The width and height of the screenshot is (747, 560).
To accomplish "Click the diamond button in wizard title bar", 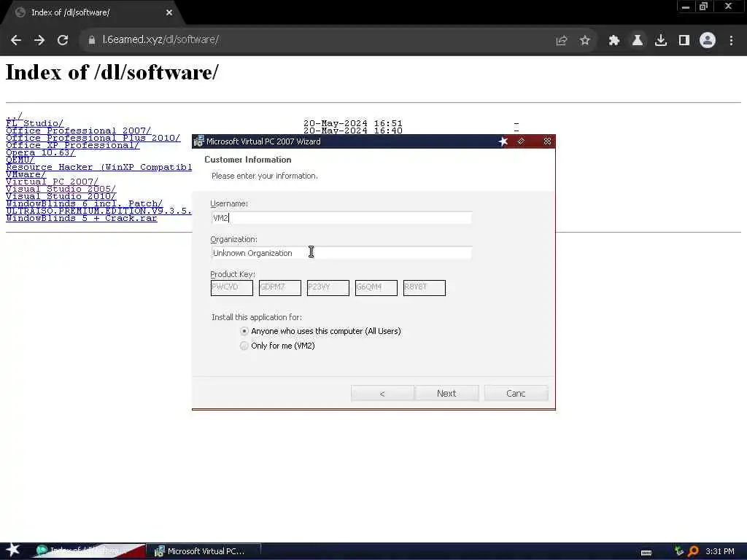I will (521, 141).
